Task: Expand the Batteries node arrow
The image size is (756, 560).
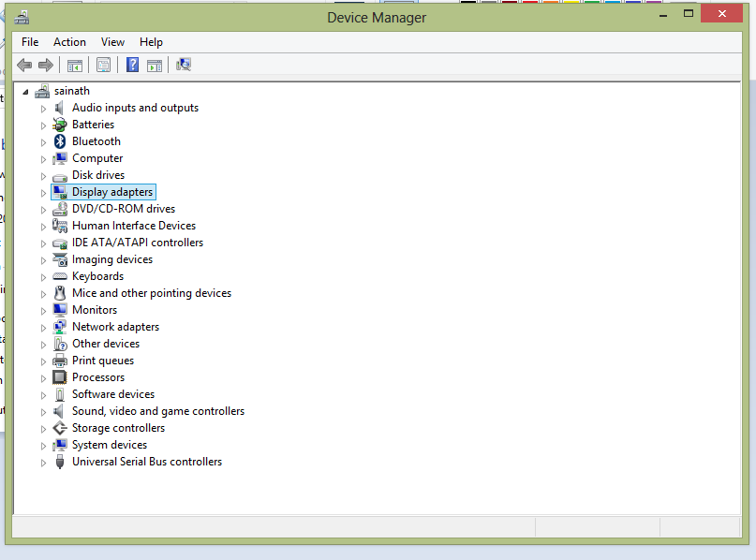Action: (x=43, y=125)
